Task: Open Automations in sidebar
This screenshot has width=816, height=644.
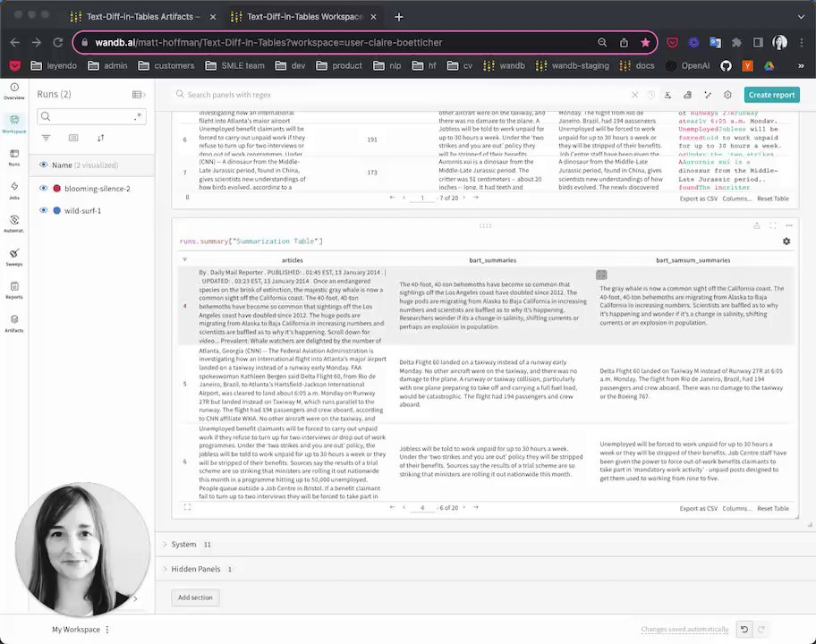Action: click(x=14, y=224)
